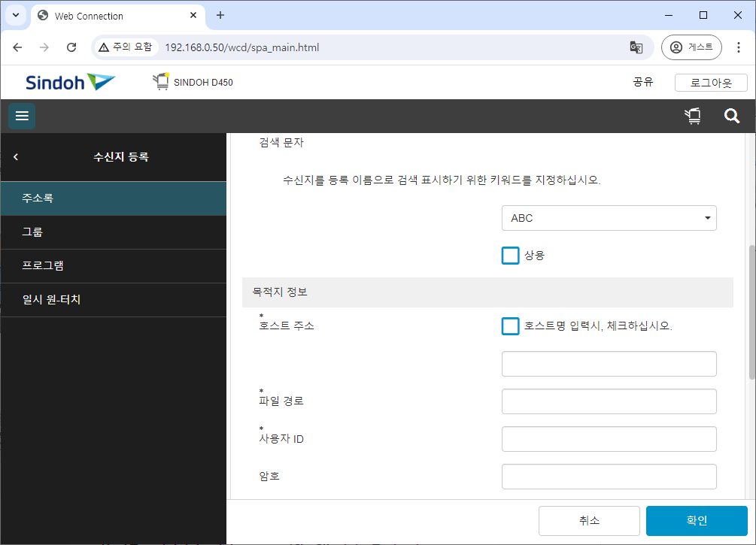The width and height of the screenshot is (756, 545).
Task: Click the 수신지 등록 panel title
Action: tap(121, 157)
